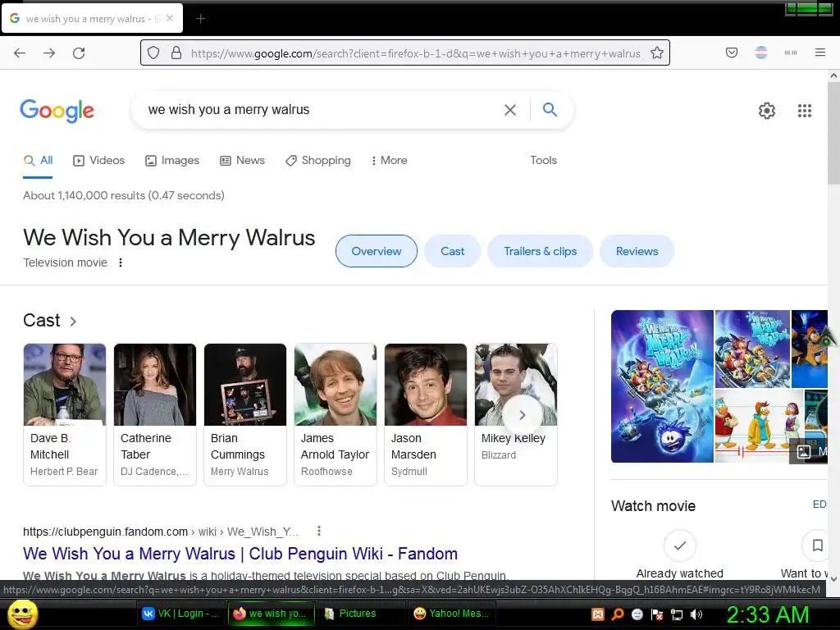Go to the Google logo homepage
This screenshot has height=630, width=840.
(x=57, y=111)
